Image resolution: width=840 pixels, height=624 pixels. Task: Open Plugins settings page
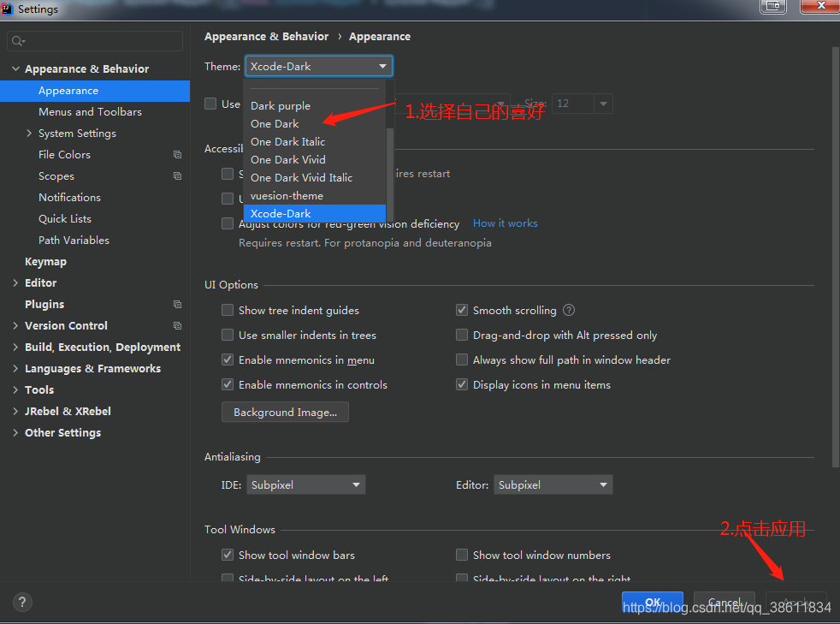pyautogui.click(x=44, y=305)
